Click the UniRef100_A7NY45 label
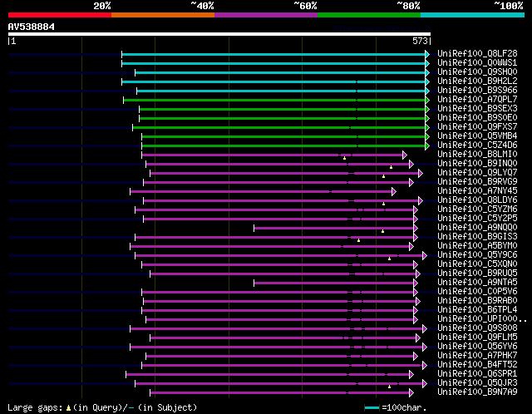The height and width of the screenshot is (414, 532). pyautogui.click(x=477, y=191)
